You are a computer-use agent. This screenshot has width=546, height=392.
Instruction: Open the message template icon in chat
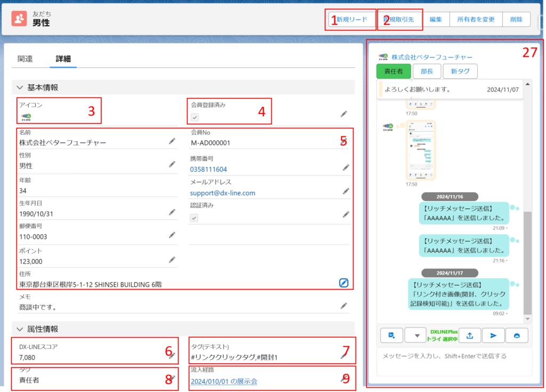[391, 335]
